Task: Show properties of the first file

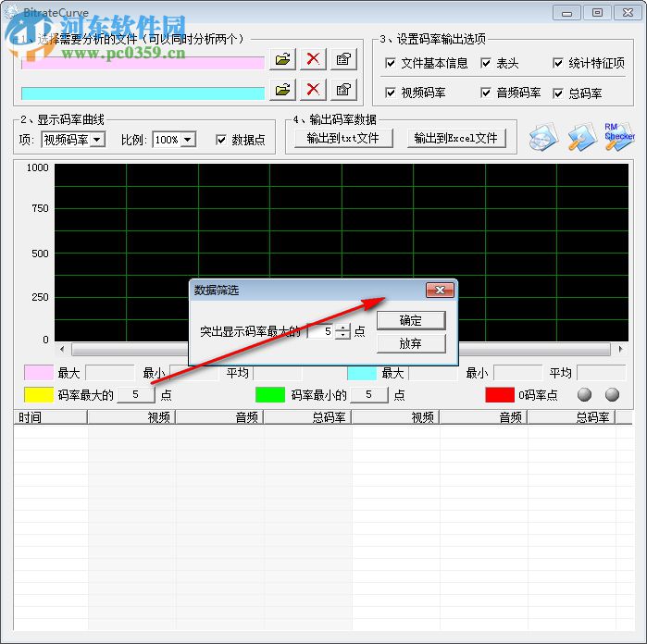Action: 343,59
